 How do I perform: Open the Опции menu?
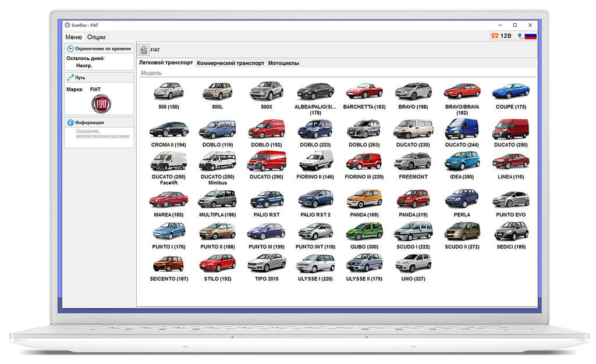(x=96, y=37)
